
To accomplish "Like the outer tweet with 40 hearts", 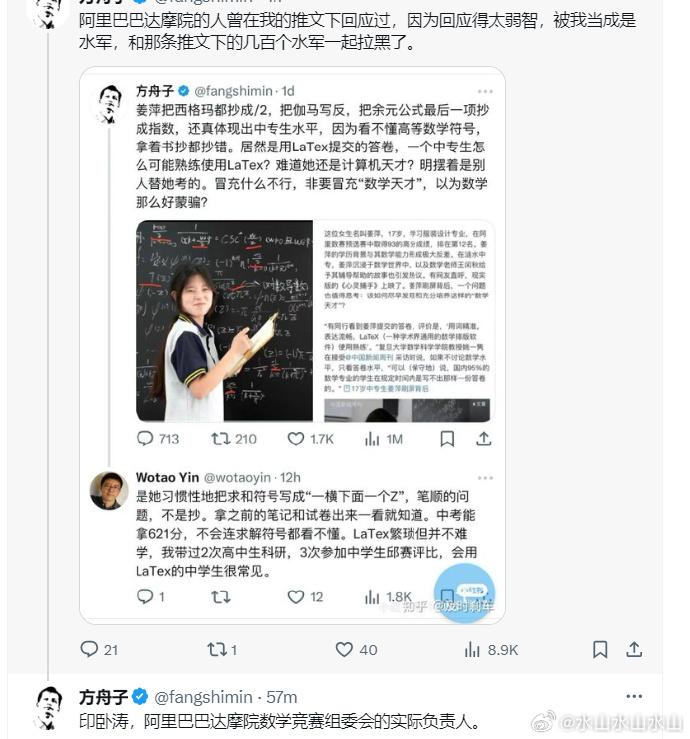I will (x=344, y=649).
